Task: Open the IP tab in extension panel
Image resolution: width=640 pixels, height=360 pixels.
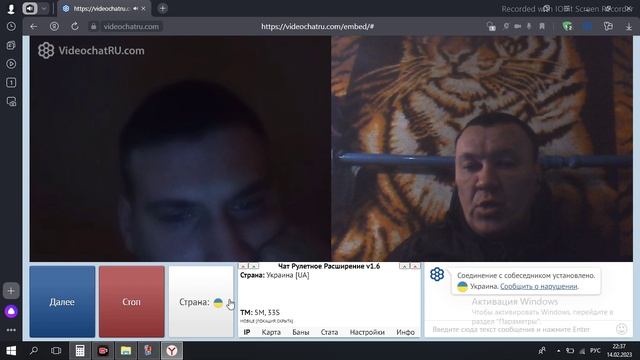Action: point(247,332)
